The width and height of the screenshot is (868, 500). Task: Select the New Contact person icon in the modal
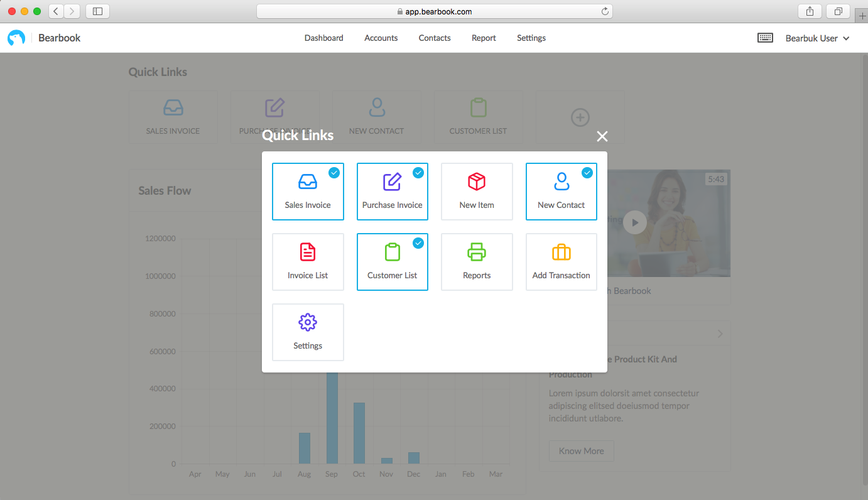tap(561, 182)
